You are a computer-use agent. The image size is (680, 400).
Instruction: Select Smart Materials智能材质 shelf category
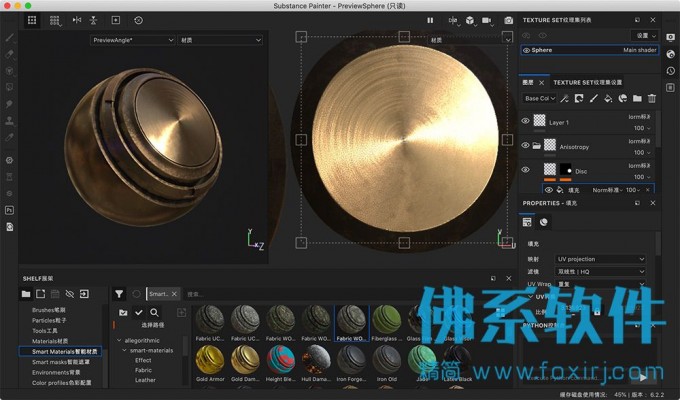tap(60, 351)
